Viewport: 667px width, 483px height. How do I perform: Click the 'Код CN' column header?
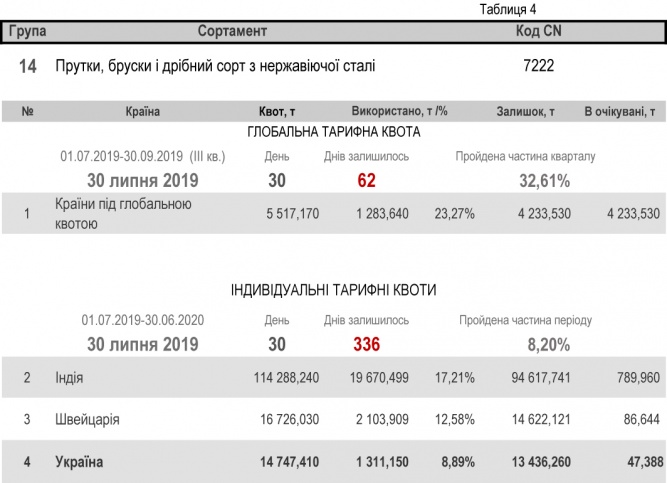point(537,32)
